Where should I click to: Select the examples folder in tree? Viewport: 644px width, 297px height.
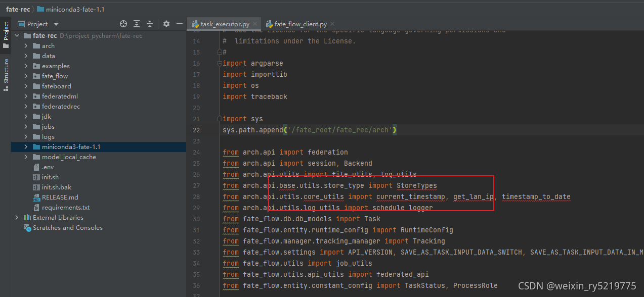coord(56,66)
